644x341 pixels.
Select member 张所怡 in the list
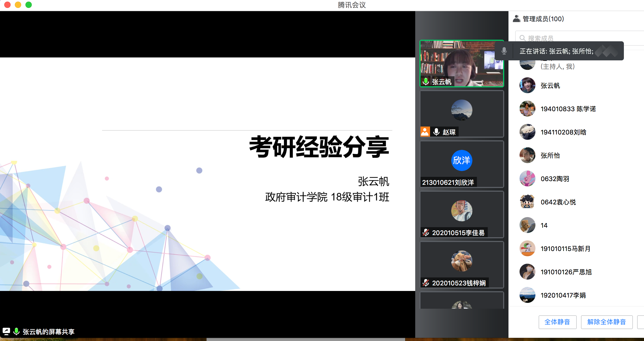(x=550, y=155)
